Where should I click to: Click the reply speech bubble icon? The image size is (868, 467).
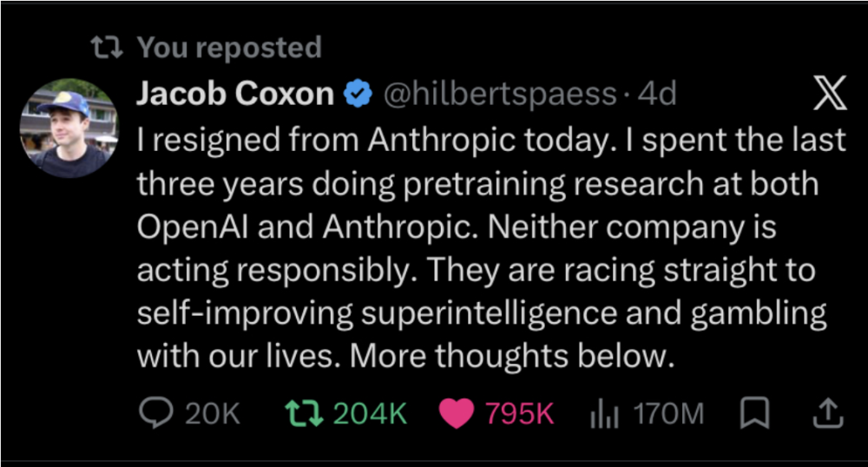click(155, 413)
